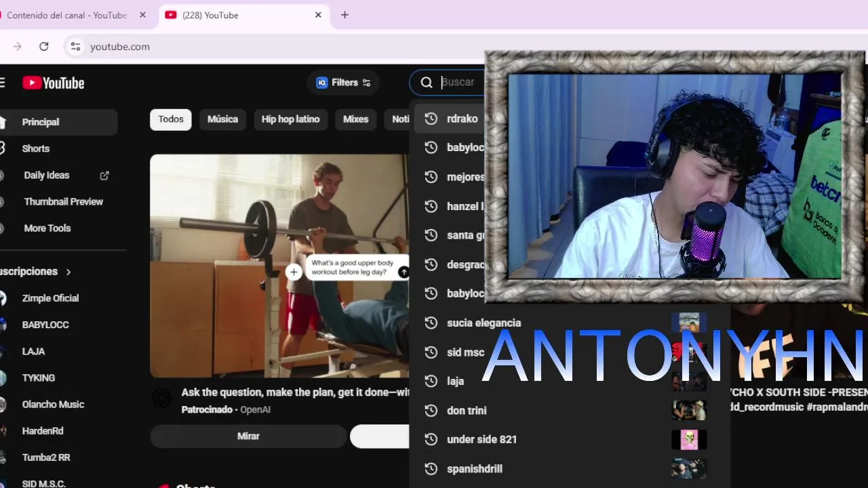This screenshot has width=868, height=488.
Task: Close the Contenido del canal tab
Action: point(142,15)
